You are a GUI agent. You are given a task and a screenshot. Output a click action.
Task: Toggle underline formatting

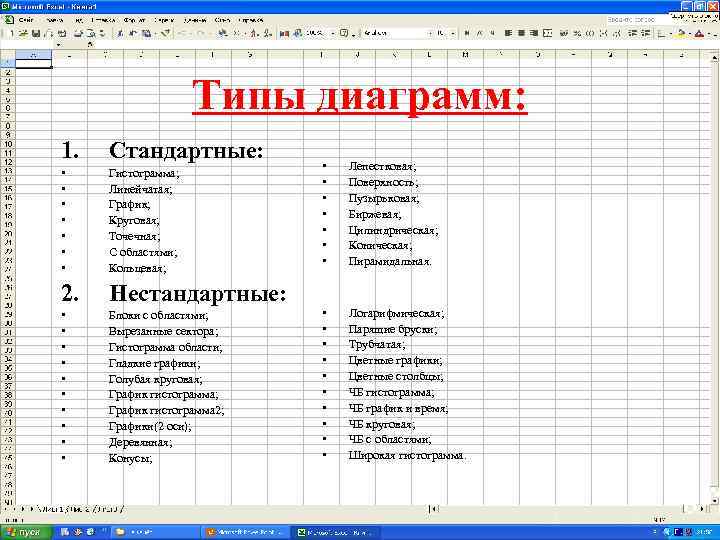point(492,34)
